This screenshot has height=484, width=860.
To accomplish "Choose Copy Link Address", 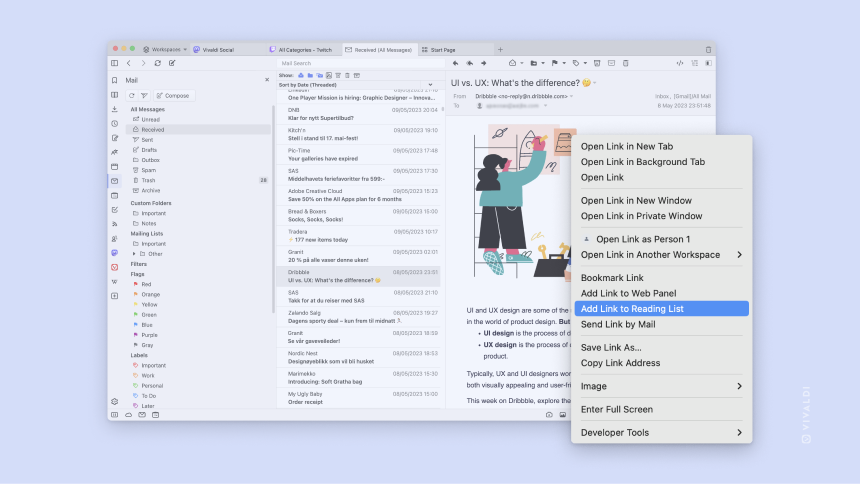I will click(x=661, y=363).
